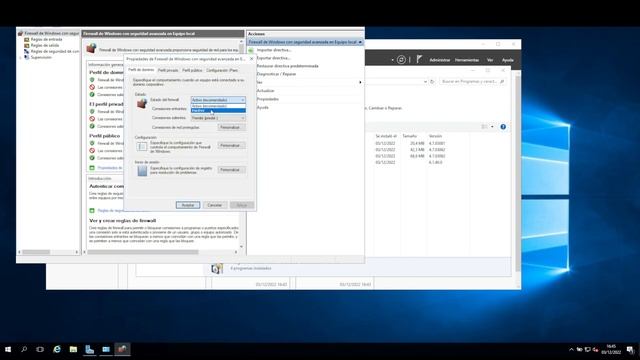Click the center pane scroll-down arrow

(x=241, y=247)
